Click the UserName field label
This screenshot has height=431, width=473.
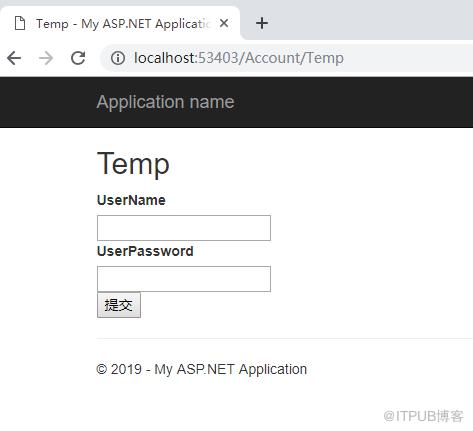[131, 200]
